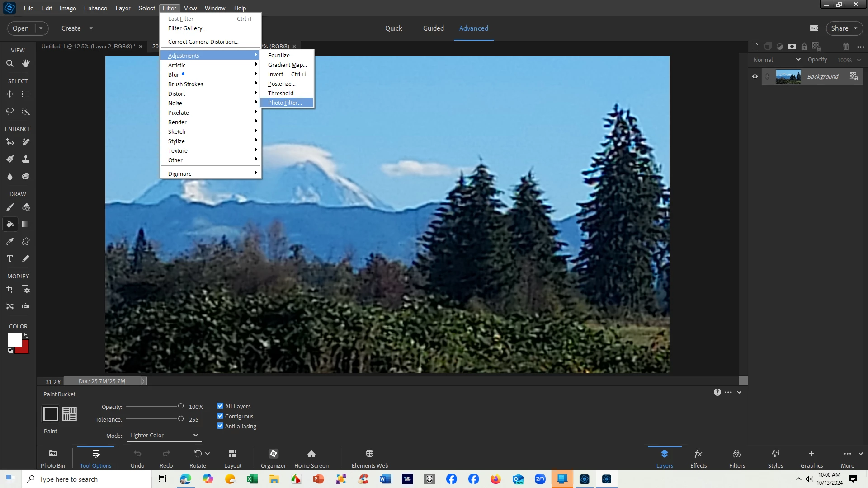
Task: Select the Zoom tool in toolbox
Action: [10, 63]
